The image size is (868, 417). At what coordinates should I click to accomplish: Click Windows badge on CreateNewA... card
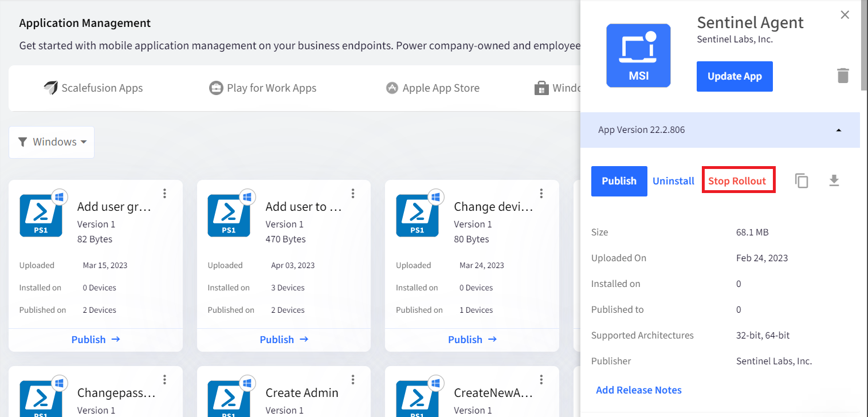(x=436, y=383)
